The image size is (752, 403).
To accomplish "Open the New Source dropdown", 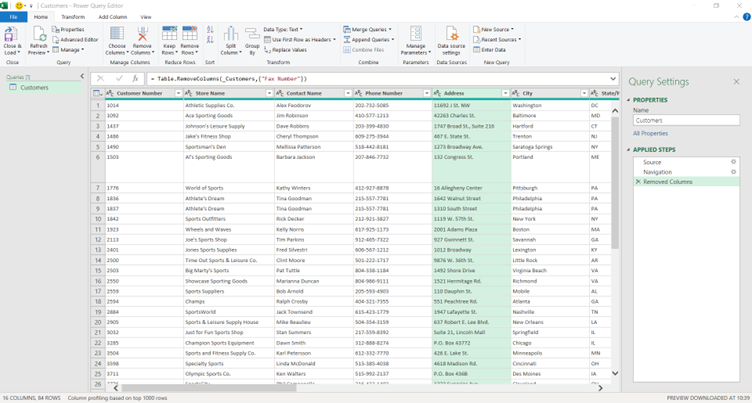I will 494,30.
